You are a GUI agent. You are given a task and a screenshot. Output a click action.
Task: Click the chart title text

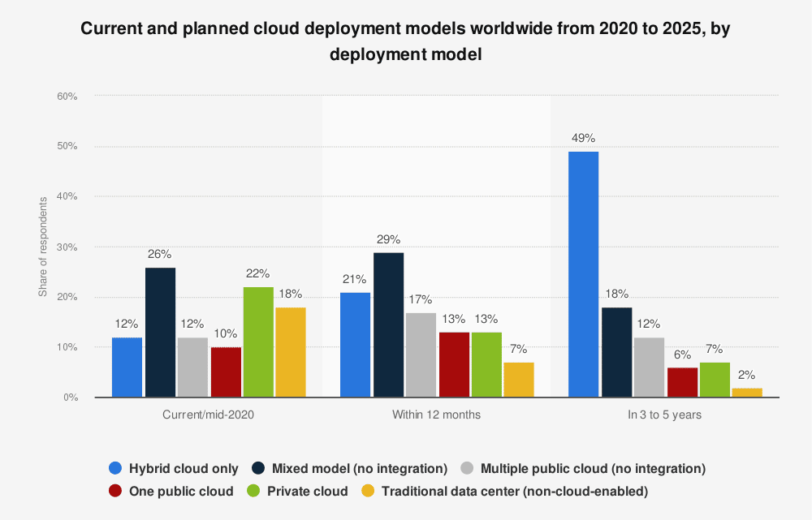404,41
